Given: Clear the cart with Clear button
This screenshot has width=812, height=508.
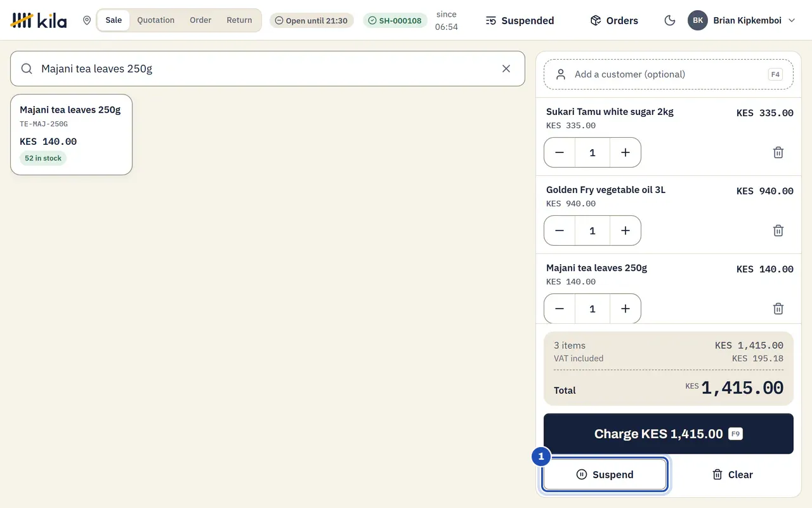Looking at the screenshot, I should pyautogui.click(x=732, y=474).
